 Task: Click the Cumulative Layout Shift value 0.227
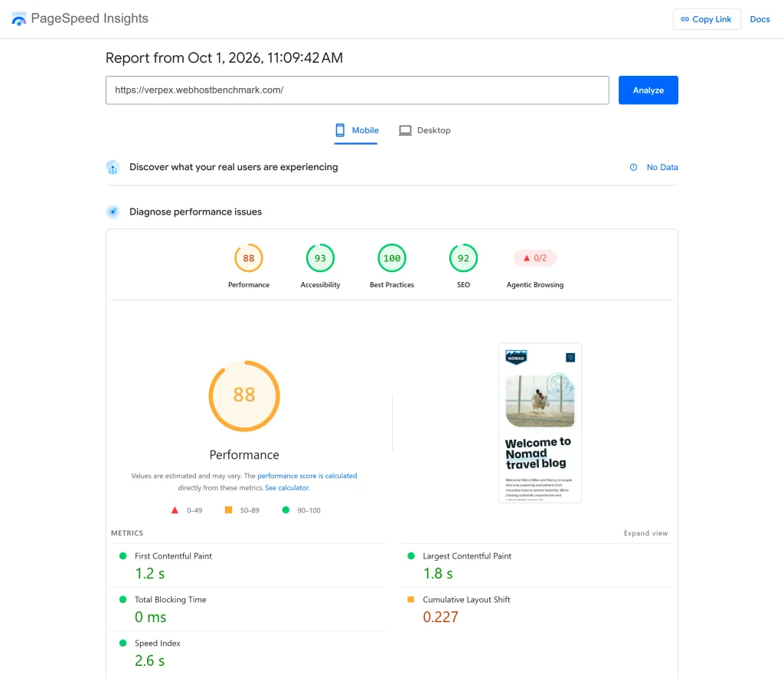(x=440, y=617)
